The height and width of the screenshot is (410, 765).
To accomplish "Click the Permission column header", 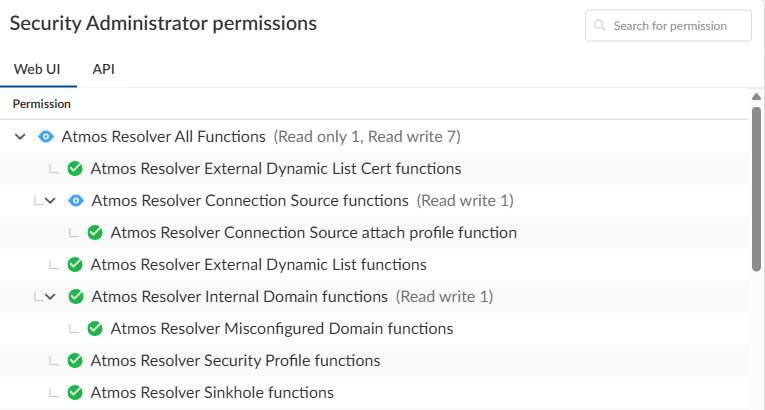I will tap(42, 104).
